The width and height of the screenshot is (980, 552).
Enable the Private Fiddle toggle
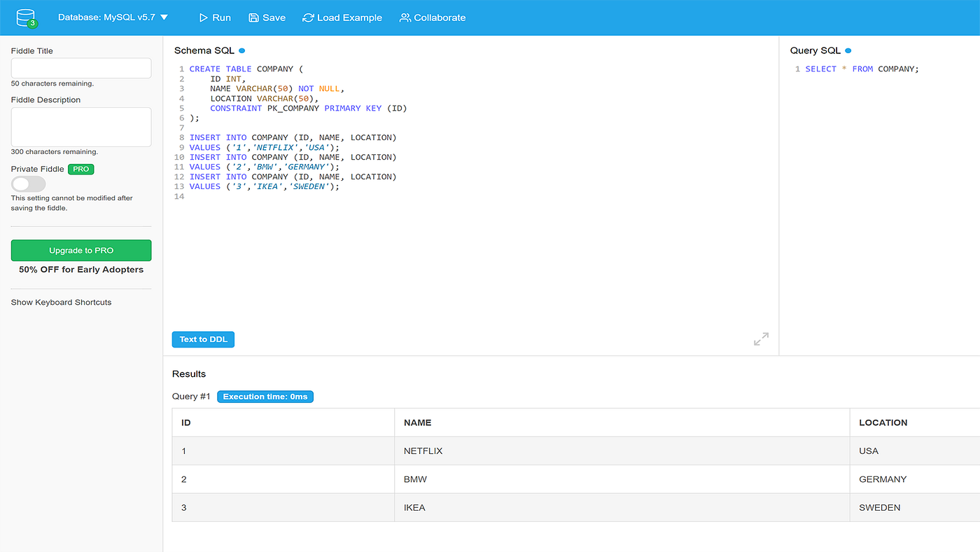pos(28,184)
